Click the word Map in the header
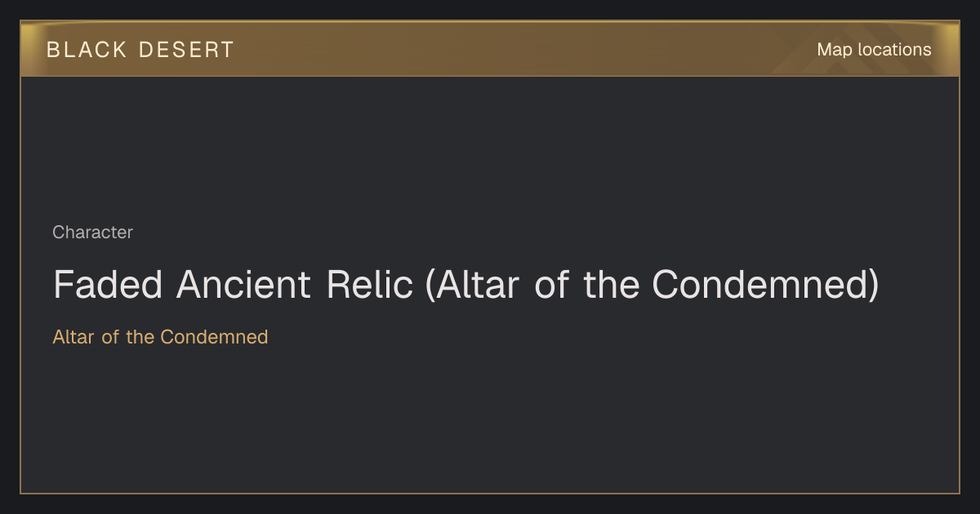 coord(835,50)
